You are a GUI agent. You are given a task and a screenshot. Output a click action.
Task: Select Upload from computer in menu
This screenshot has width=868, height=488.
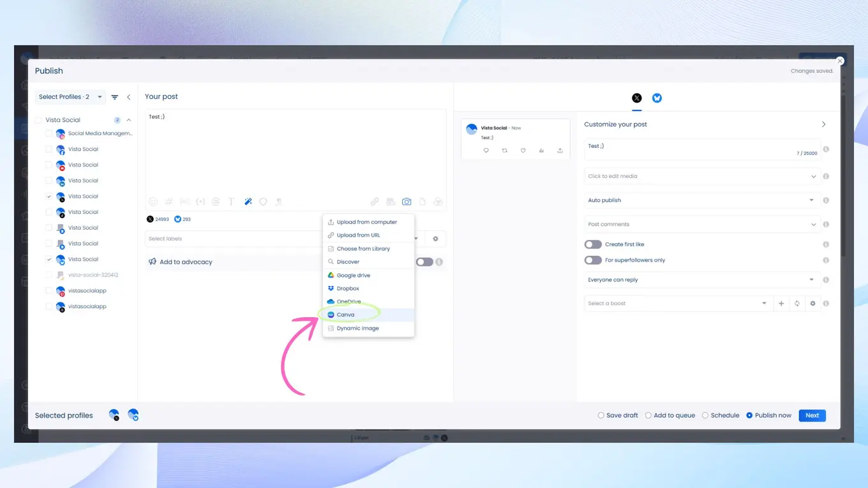(366, 222)
